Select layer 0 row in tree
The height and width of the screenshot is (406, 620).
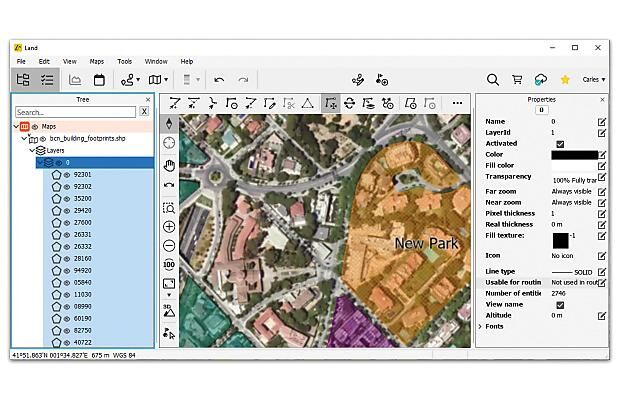95,162
